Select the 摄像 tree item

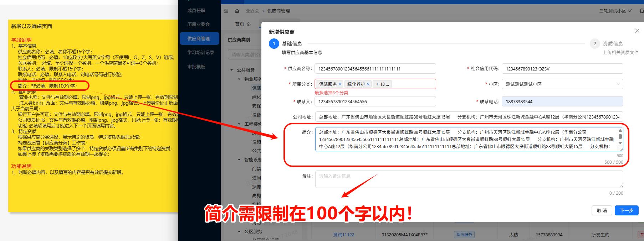click(256, 187)
